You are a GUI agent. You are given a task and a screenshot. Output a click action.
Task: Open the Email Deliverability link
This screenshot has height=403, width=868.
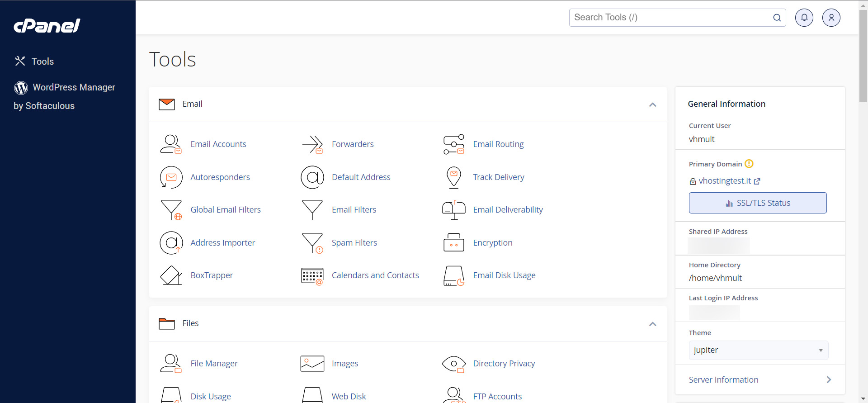pos(508,210)
